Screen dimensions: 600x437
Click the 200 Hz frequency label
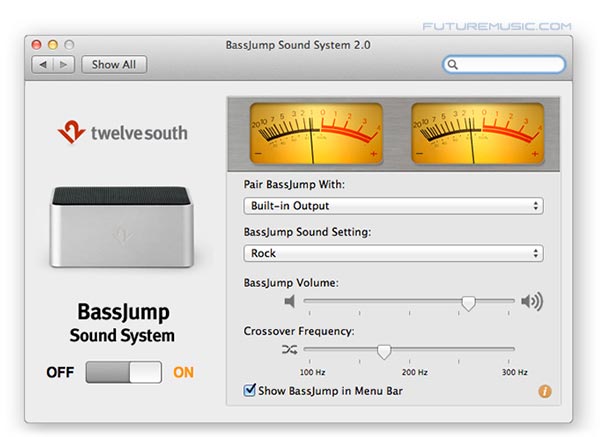pyautogui.click(x=415, y=372)
